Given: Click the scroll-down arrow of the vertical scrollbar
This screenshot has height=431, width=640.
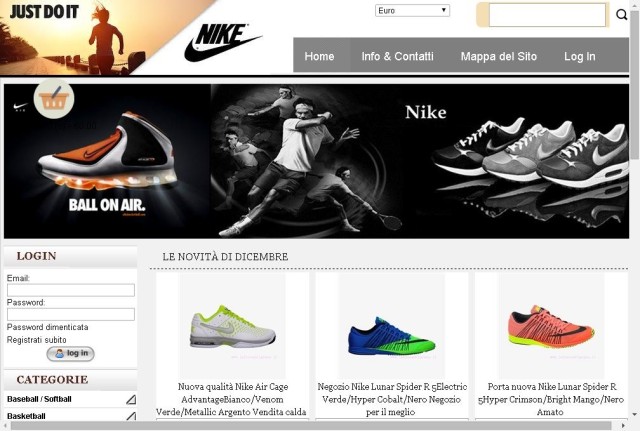Looking at the screenshot, I should pyautogui.click(x=634, y=415).
